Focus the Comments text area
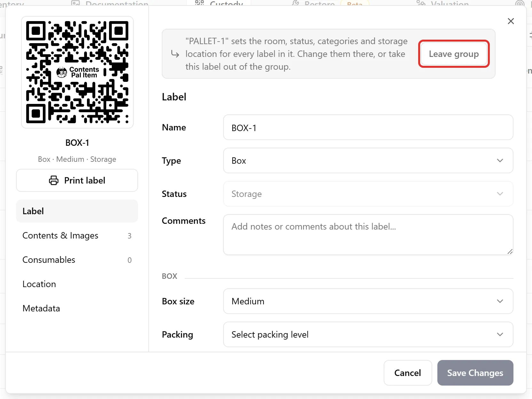Viewport: 532px width, 399px height. coord(368,235)
